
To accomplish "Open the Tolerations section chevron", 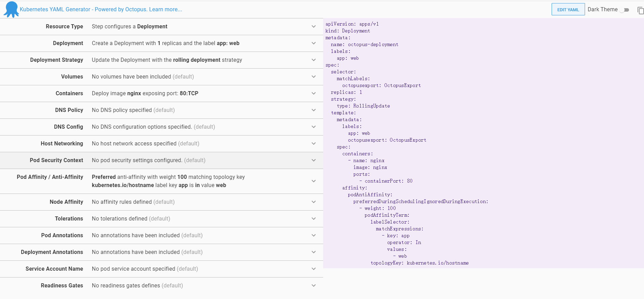I will pos(314,219).
